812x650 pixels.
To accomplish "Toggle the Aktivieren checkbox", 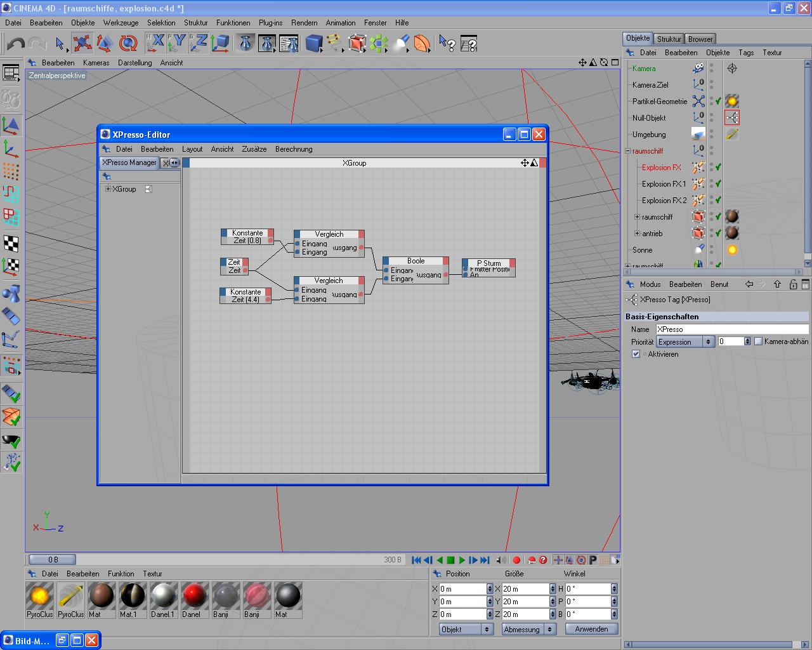I will pyautogui.click(x=636, y=354).
